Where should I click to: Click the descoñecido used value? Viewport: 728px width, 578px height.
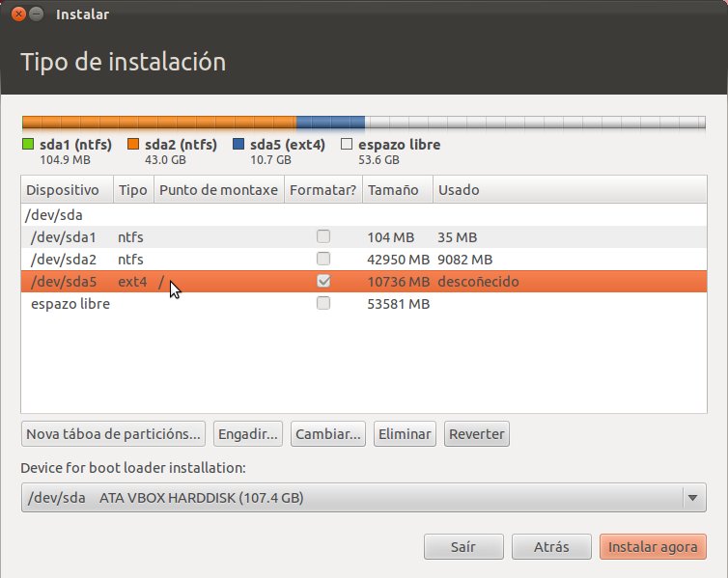click(x=478, y=282)
